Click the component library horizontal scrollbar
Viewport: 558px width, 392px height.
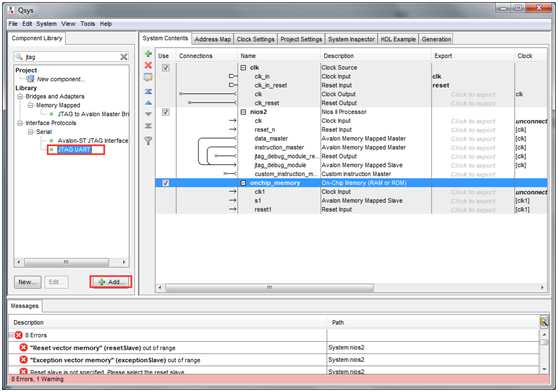[66, 262]
